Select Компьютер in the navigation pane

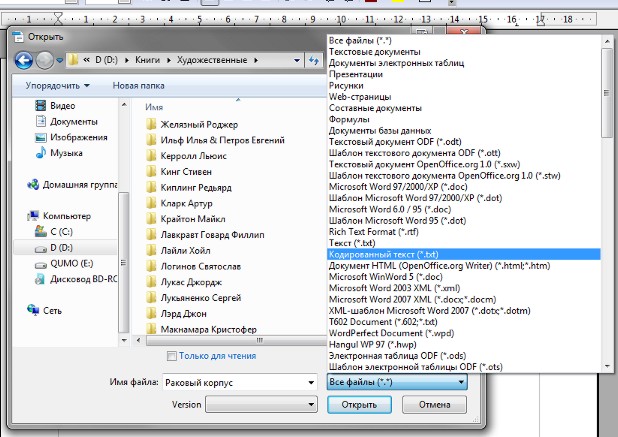(x=59, y=216)
